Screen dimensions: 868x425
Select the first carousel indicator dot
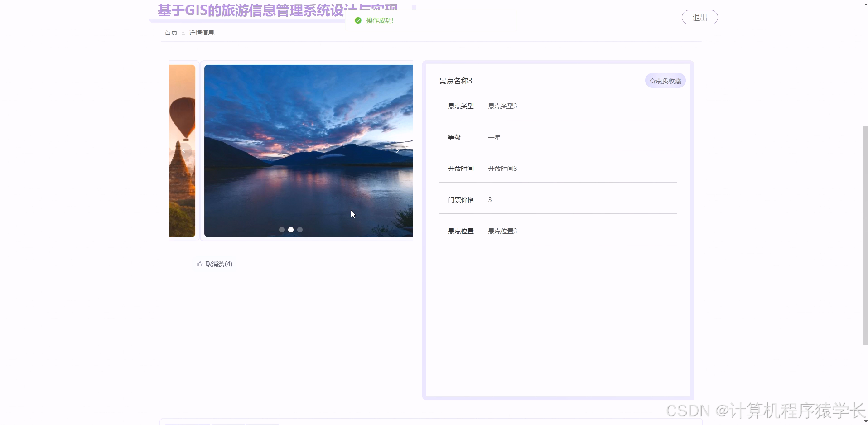[x=281, y=230]
